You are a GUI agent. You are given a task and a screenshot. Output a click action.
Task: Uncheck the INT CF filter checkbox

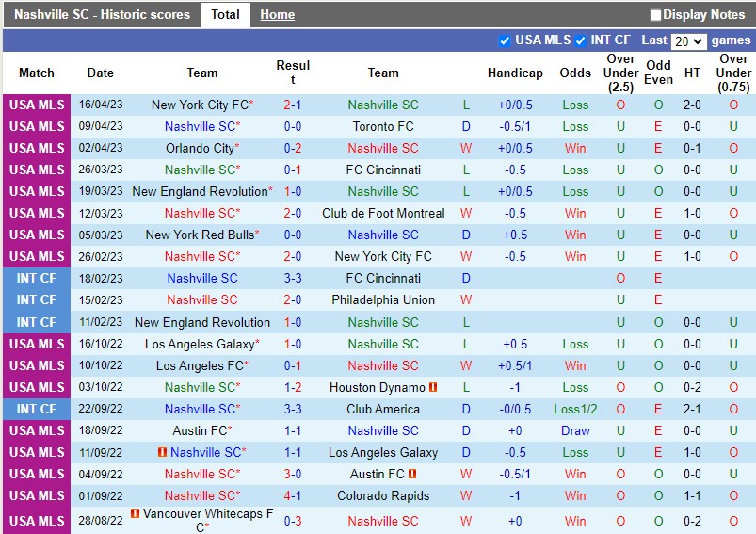click(x=580, y=40)
